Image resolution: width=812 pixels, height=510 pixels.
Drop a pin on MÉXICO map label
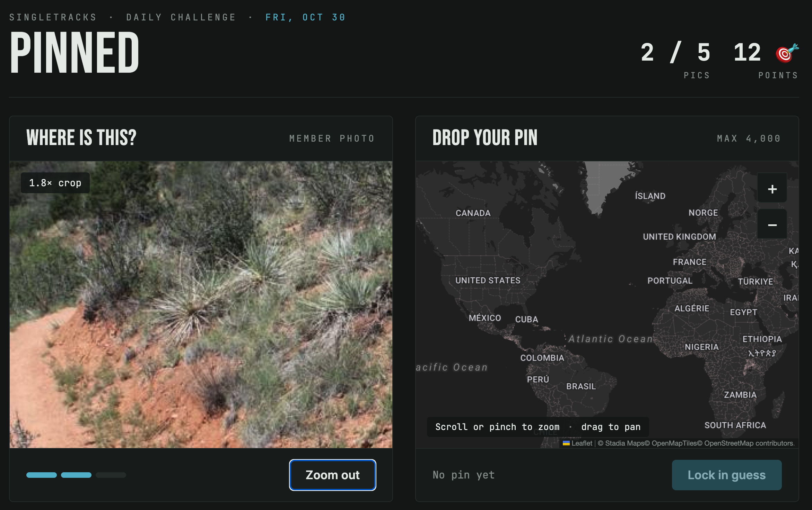[484, 318]
